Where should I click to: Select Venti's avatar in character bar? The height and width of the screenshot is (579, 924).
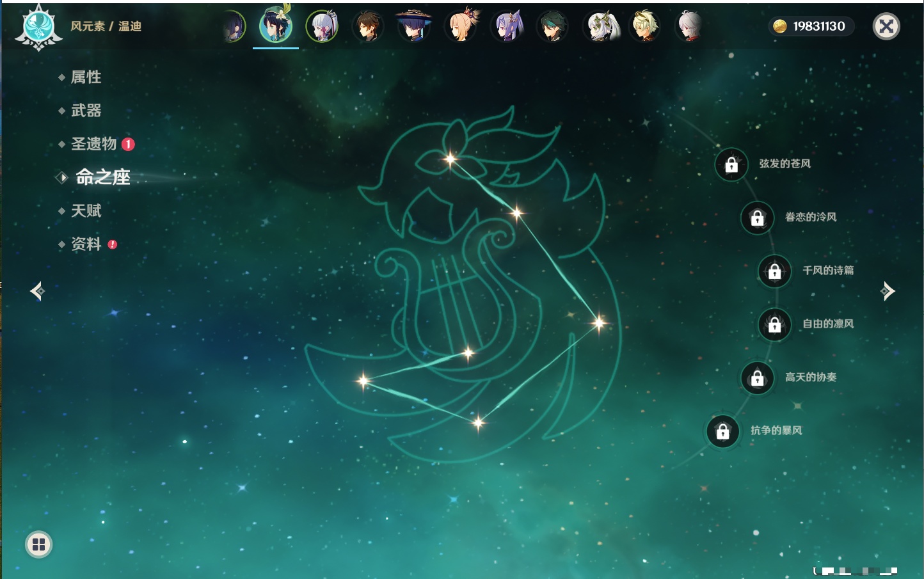pos(276,26)
